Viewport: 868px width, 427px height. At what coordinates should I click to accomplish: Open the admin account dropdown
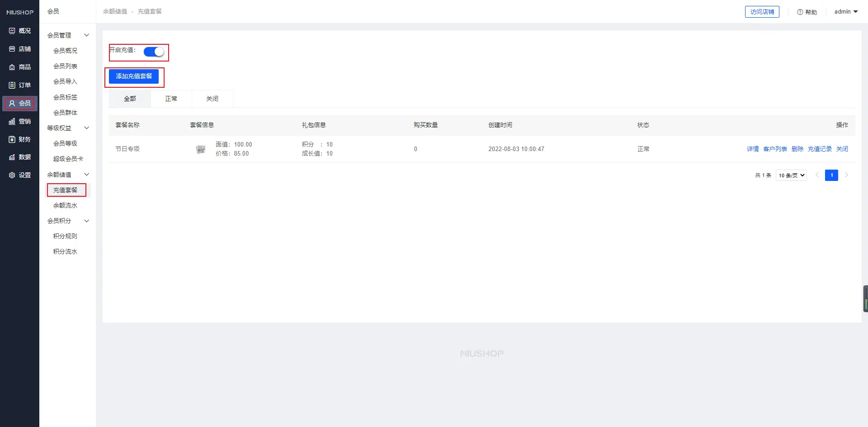(846, 12)
